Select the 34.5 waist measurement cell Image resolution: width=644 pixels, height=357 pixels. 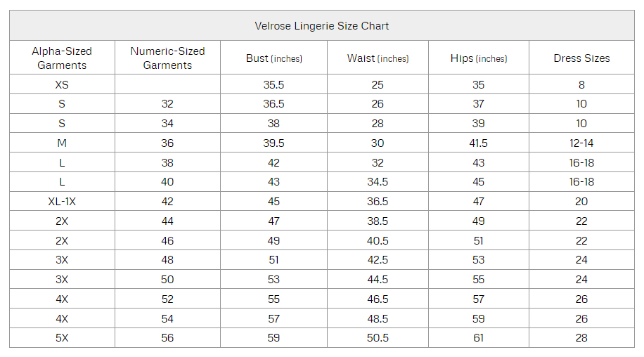(378, 182)
